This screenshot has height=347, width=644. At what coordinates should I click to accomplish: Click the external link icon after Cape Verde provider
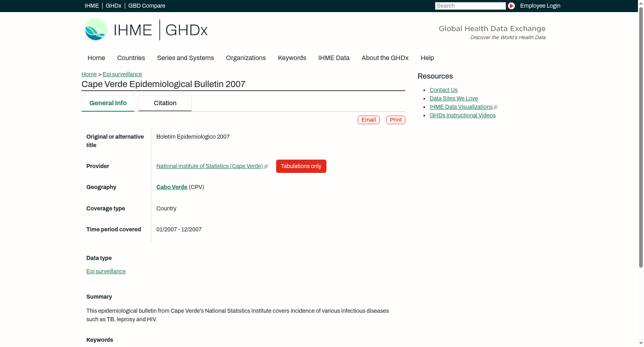(x=266, y=166)
